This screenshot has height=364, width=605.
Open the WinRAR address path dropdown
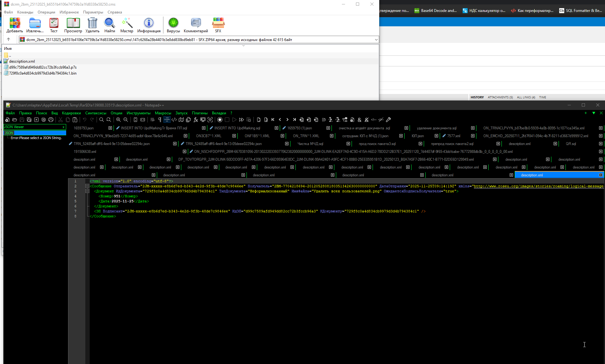(376, 40)
